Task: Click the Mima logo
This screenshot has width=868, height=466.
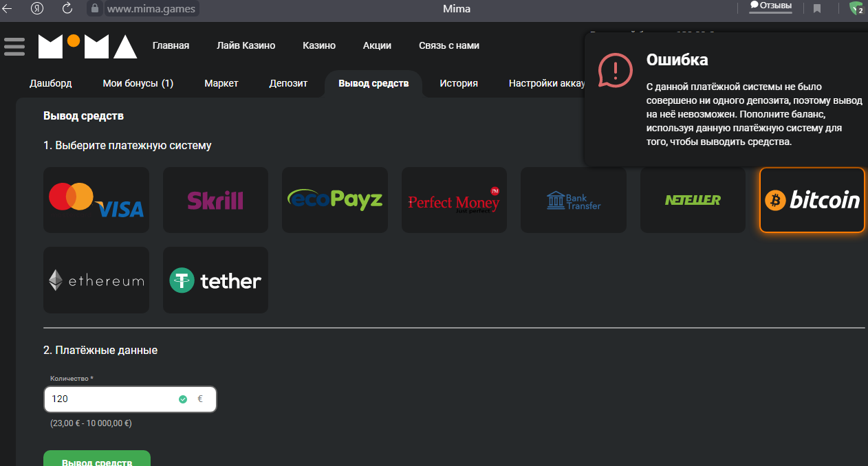Action: coord(87,46)
